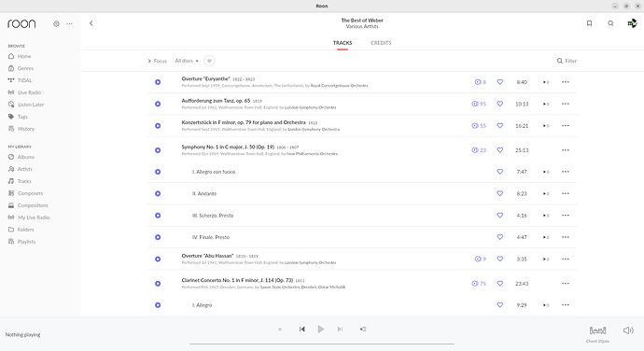Show 95 other performances of Aufforderung zum Tanz
Screen dimensions: 644x351
click(479, 104)
